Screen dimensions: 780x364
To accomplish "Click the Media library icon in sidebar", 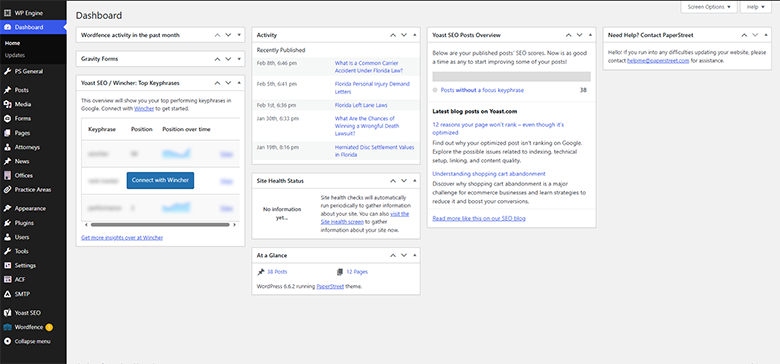I will pyautogui.click(x=7, y=104).
